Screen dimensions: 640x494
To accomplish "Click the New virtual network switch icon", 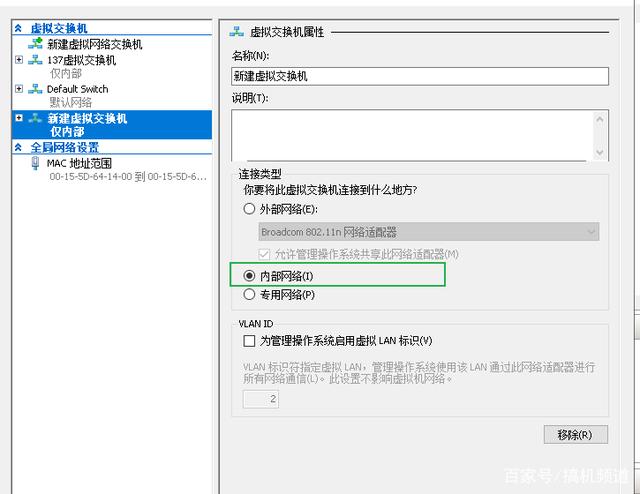I will (x=35, y=43).
